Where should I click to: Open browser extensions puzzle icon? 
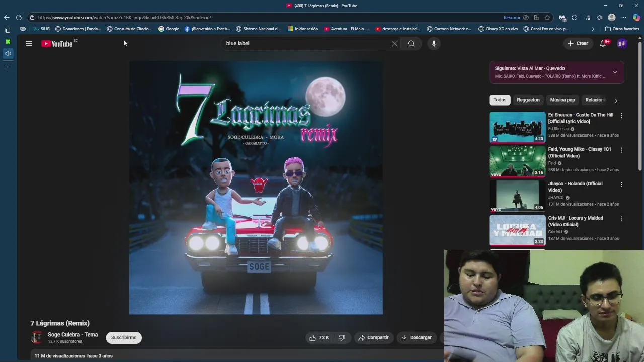tap(574, 18)
